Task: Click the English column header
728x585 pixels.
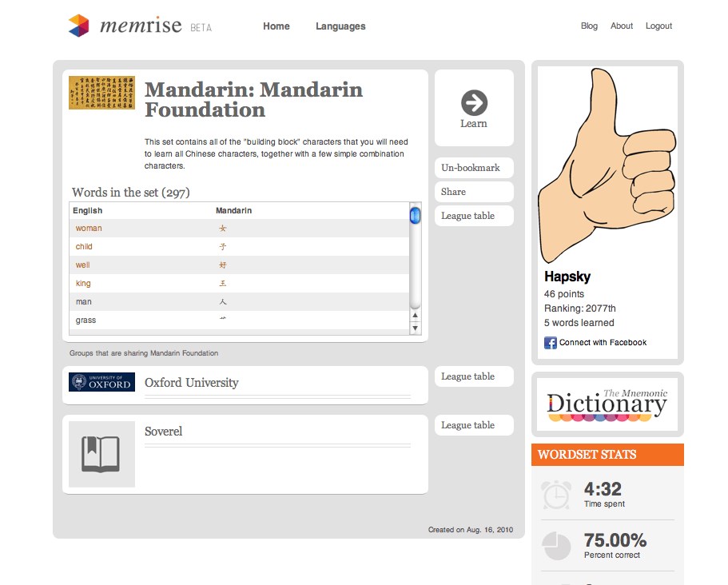Action: (x=87, y=211)
